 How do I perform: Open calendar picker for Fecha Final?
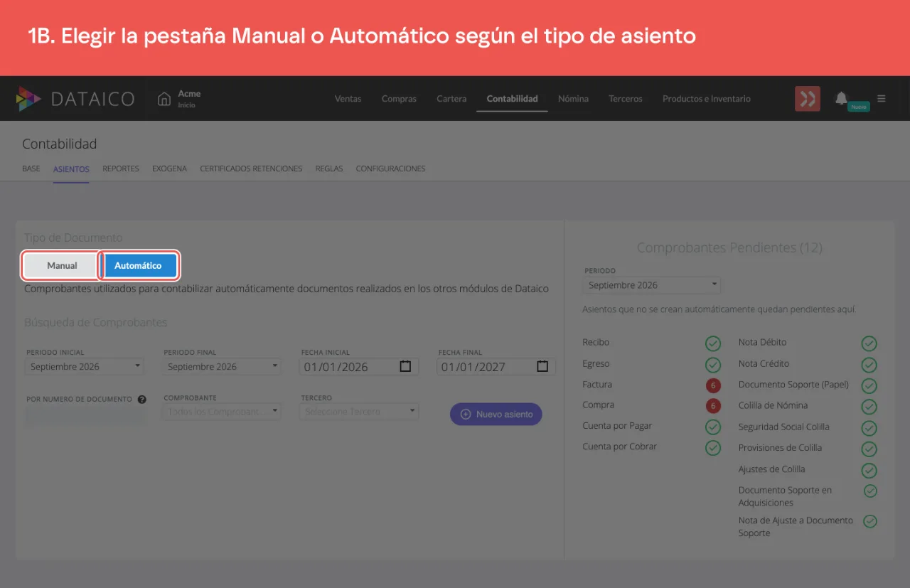point(542,366)
